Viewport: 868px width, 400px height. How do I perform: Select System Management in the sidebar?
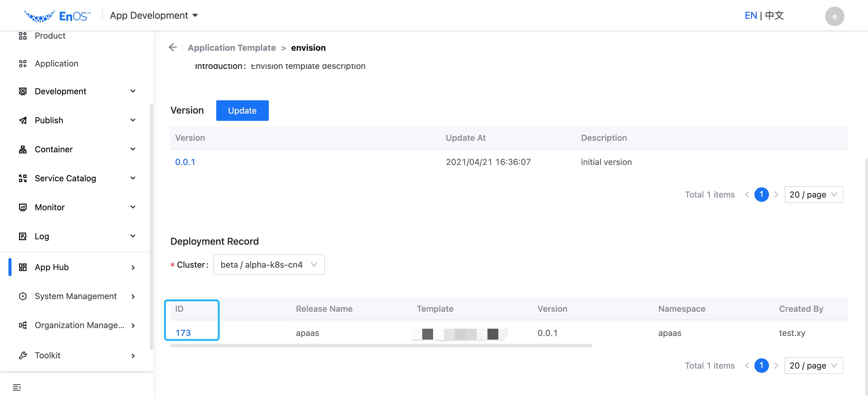pyautogui.click(x=76, y=296)
